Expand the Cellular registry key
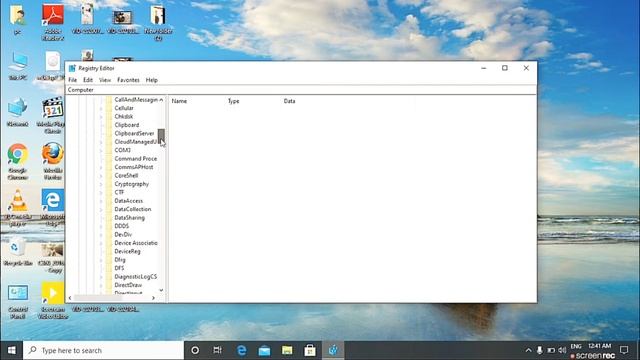 [x=101, y=108]
